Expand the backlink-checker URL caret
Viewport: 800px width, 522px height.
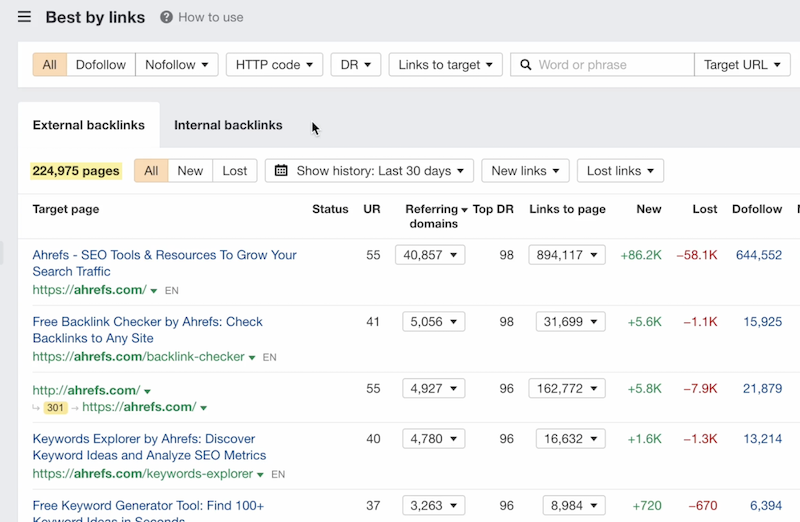point(252,358)
